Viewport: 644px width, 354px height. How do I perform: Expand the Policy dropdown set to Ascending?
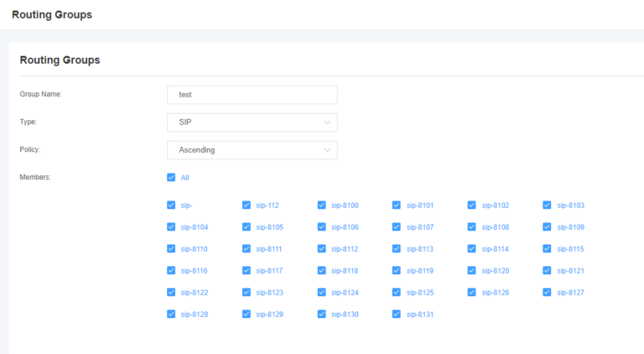click(252, 150)
